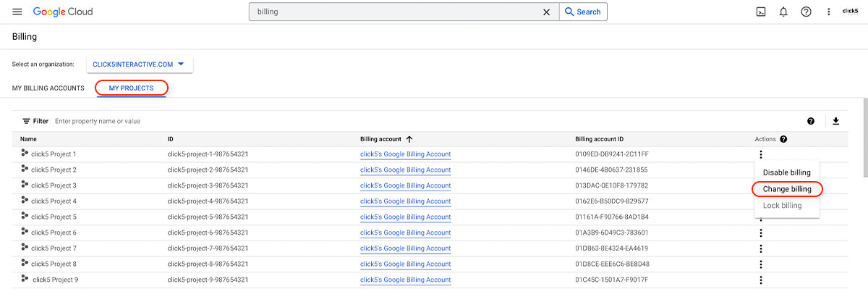Image resolution: width=868 pixels, height=305 pixels.
Task: Open billing account link for Project 4
Action: (x=405, y=201)
